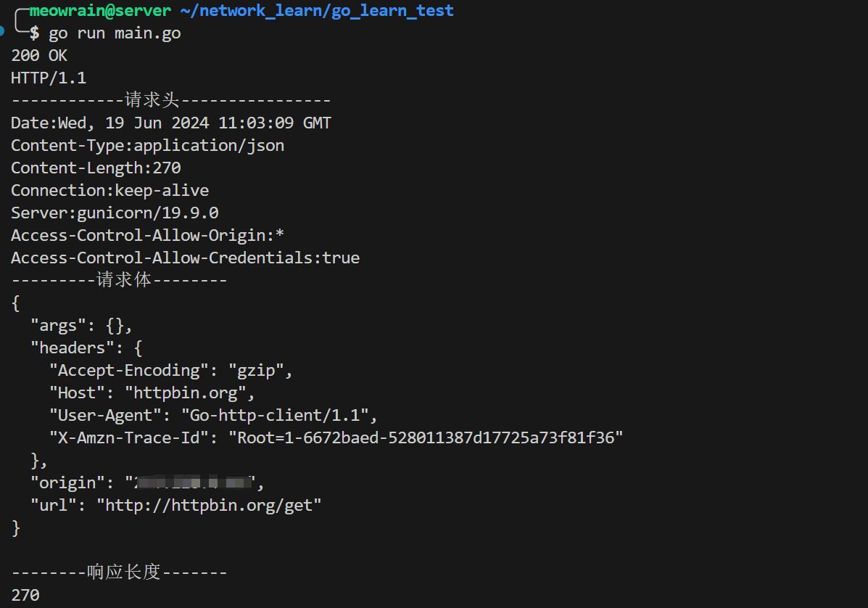Click the blue command decoration dot
Screen dimensions: 868x608
(3, 30)
